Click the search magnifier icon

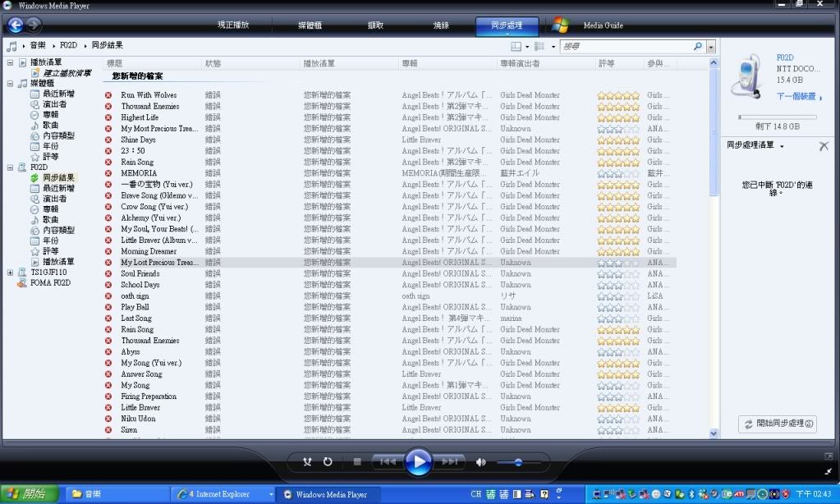coord(697,47)
